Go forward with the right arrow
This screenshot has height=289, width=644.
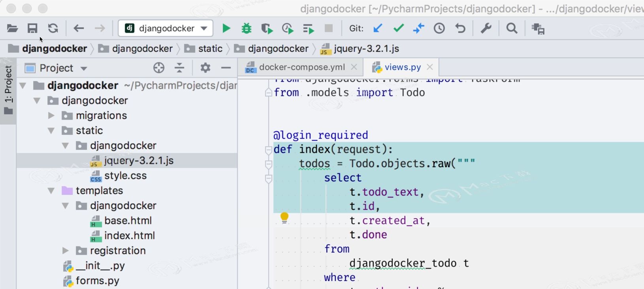pos(100,28)
